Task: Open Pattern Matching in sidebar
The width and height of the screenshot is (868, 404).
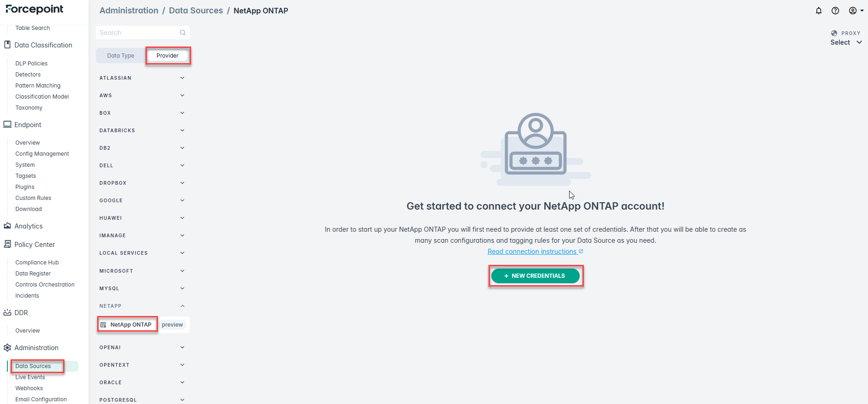Action: click(x=38, y=86)
